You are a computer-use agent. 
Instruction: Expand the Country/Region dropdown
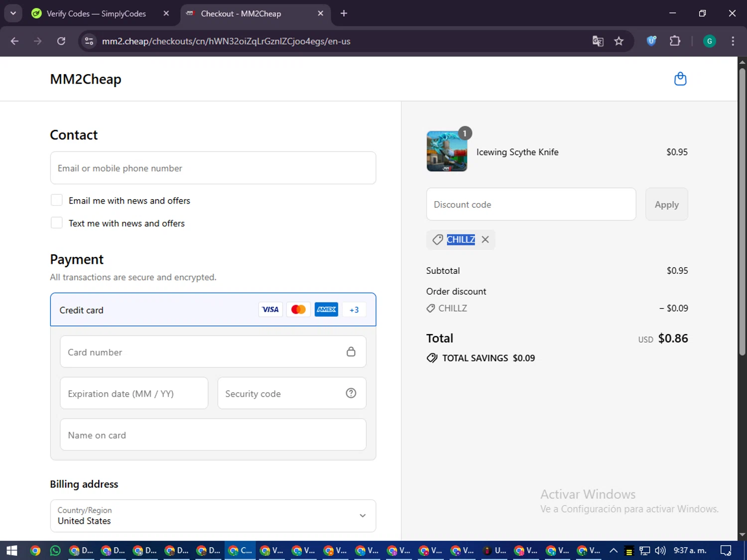pos(213,516)
